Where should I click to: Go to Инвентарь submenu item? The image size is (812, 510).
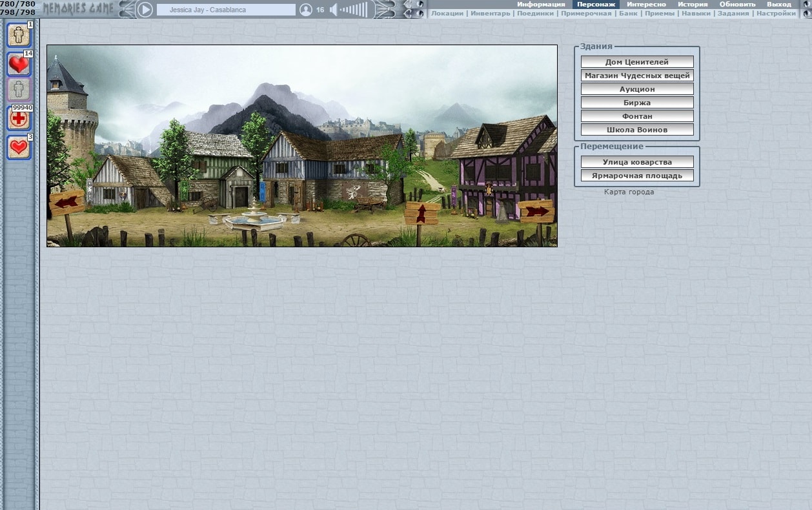[490, 14]
